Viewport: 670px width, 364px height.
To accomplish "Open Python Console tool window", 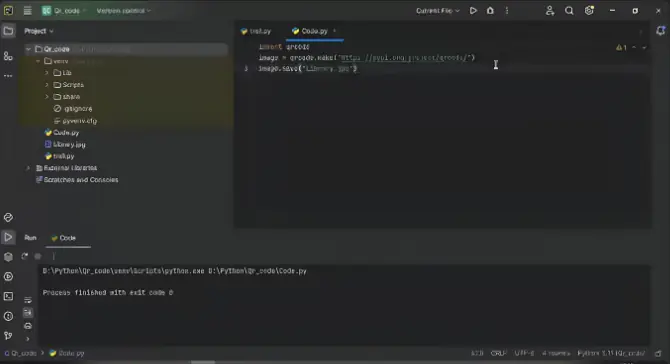I will (x=8, y=217).
